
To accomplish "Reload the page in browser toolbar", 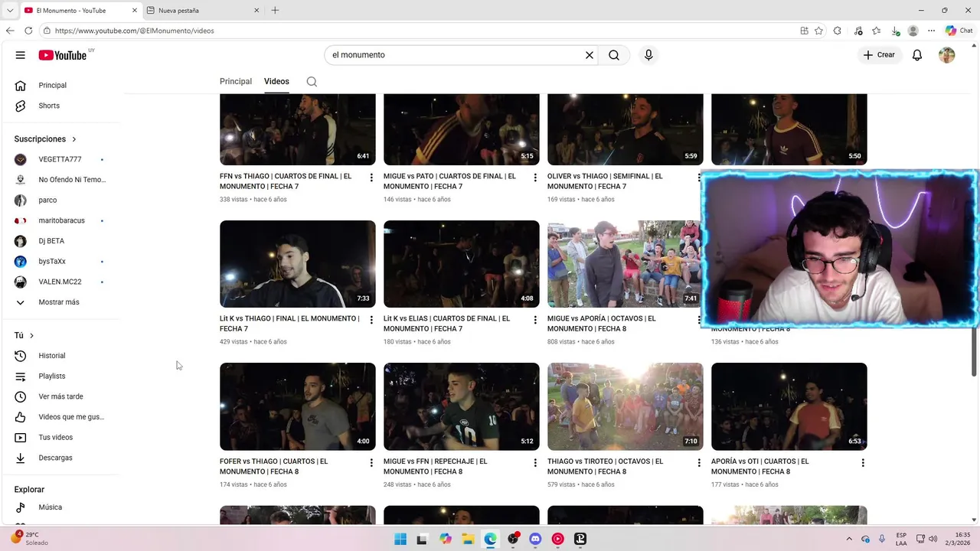I will 28,31.
